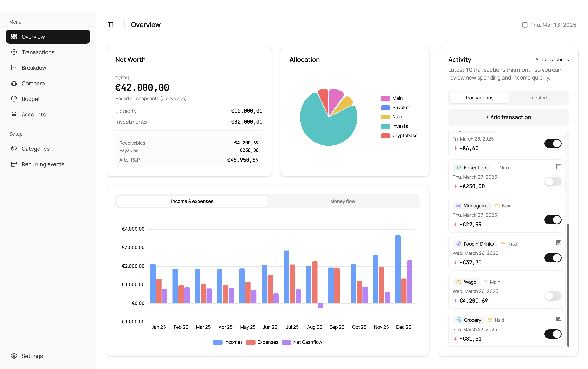Click the negative Net Cashflow bar for Aug 25
588x369 pixels.
tap(320, 306)
